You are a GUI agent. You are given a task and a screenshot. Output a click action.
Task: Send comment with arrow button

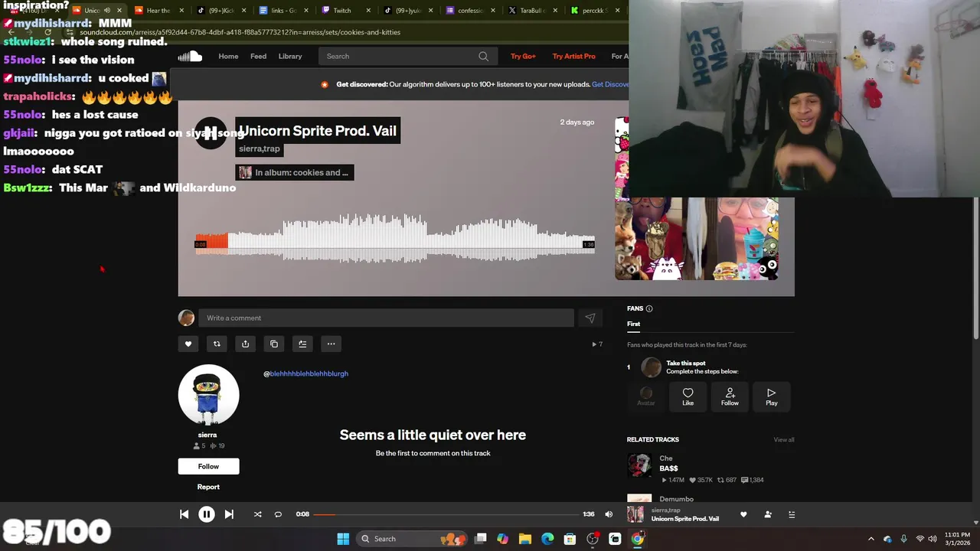[590, 318]
